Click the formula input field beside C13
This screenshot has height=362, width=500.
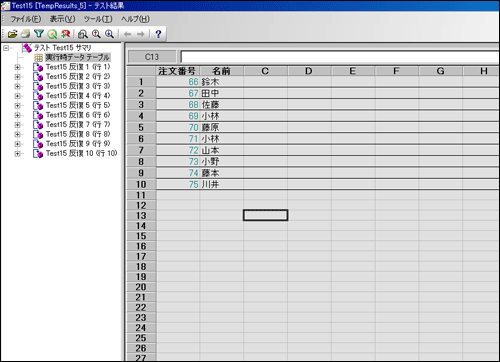340,57
